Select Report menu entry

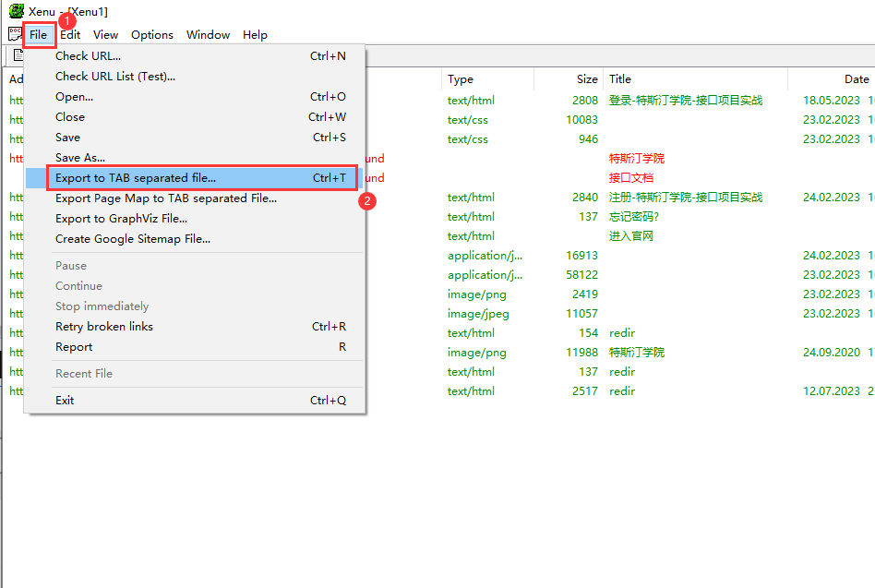[x=194, y=347]
